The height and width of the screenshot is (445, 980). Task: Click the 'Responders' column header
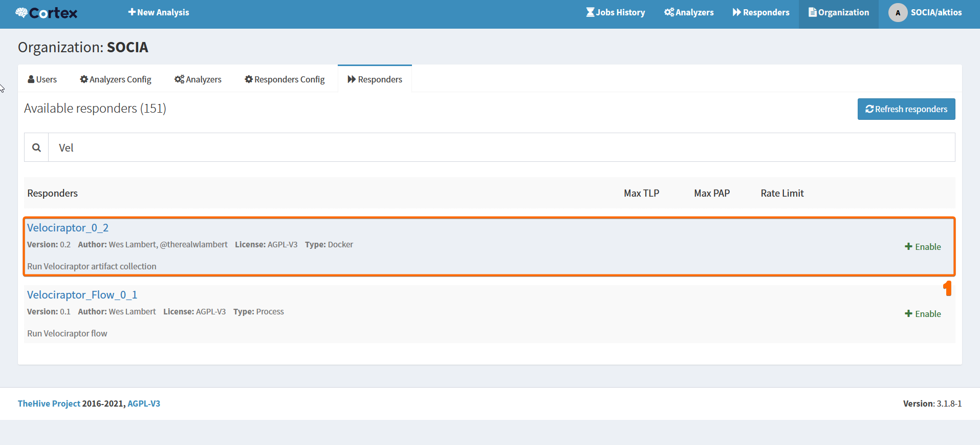53,193
